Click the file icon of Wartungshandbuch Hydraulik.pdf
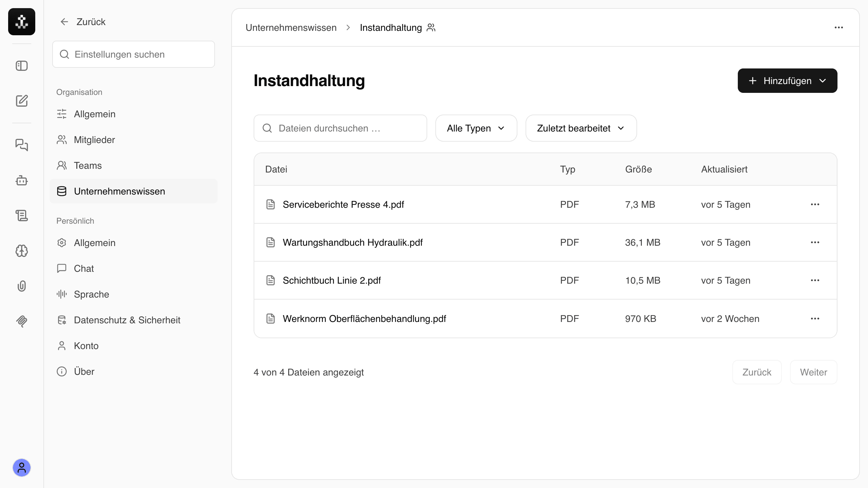 pos(271,242)
